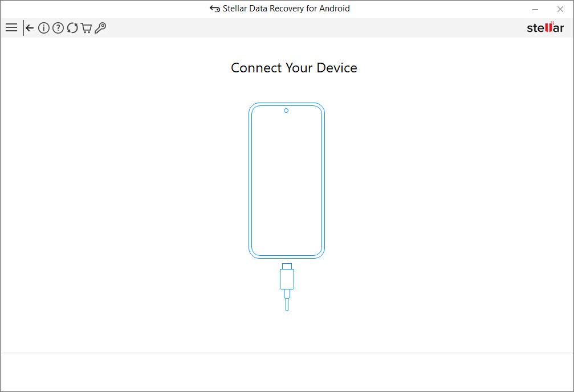Close the Stellar Data Recovery window

coord(560,9)
